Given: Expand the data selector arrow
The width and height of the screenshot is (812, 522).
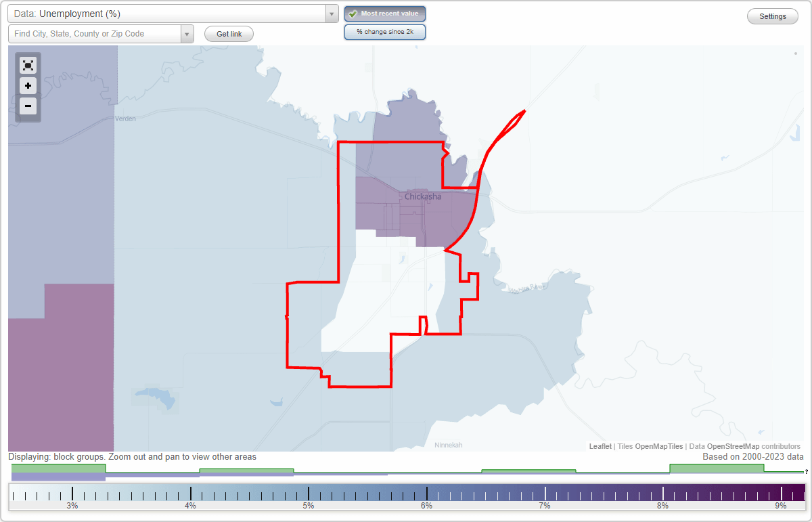Looking at the screenshot, I should pyautogui.click(x=332, y=14).
